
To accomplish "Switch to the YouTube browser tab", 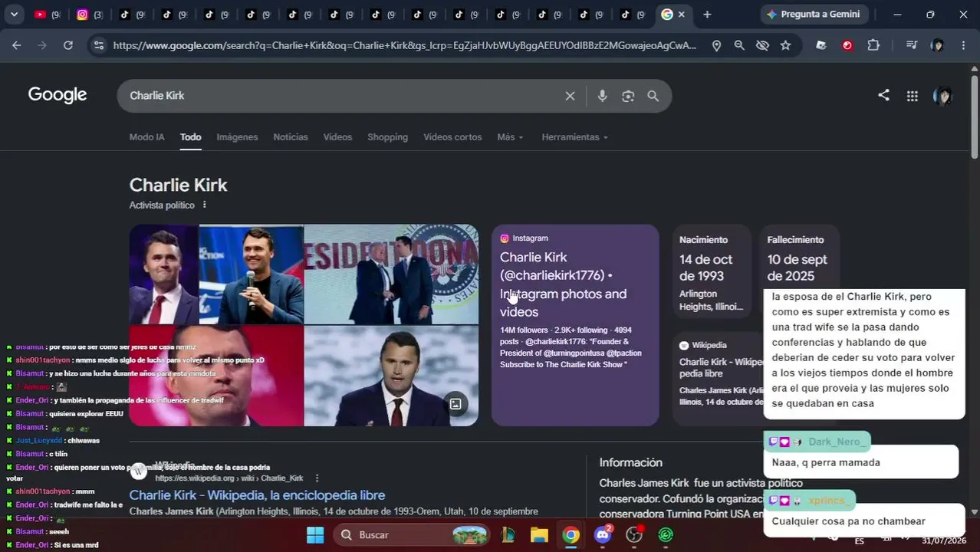I will pyautogui.click(x=46, y=14).
